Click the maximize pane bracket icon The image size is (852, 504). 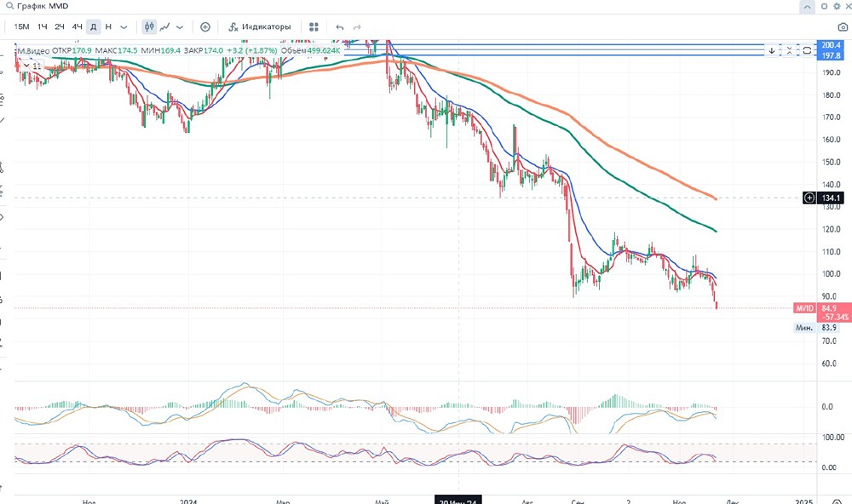pos(807,50)
